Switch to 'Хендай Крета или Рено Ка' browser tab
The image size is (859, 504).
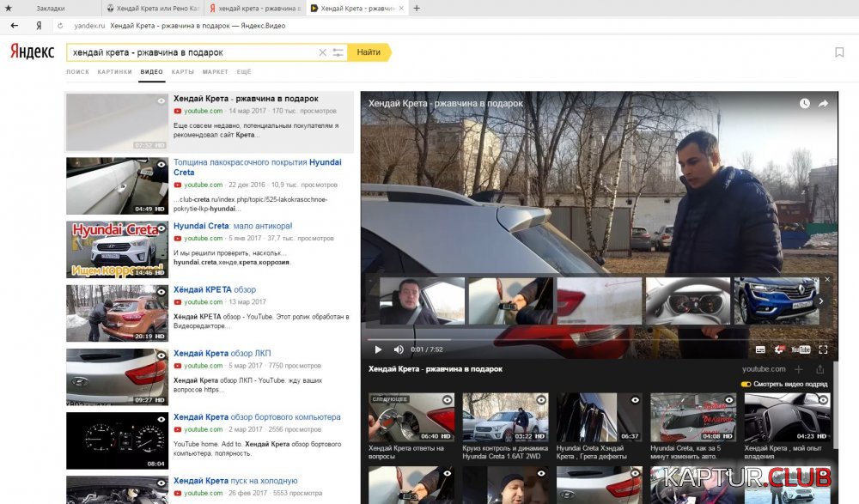pos(152,9)
